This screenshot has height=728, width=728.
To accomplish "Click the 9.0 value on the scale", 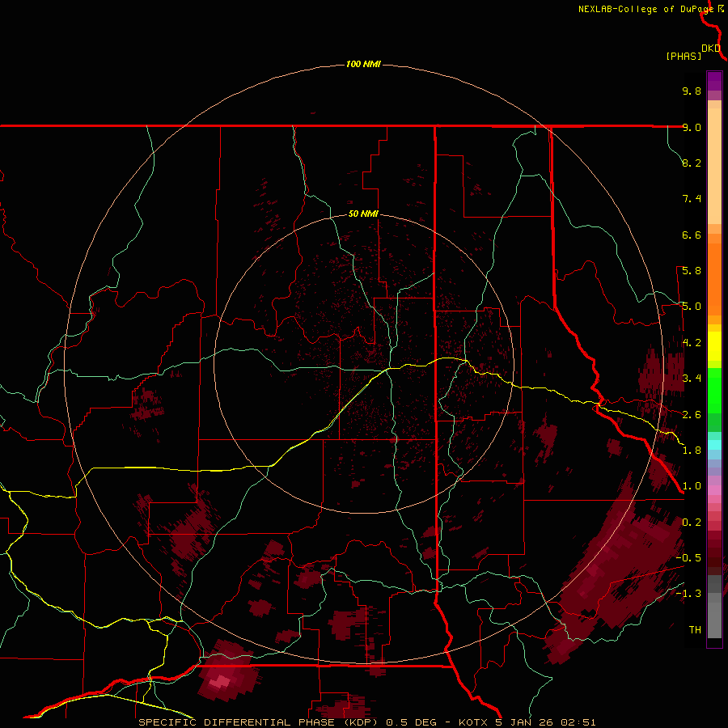I will [x=692, y=127].
